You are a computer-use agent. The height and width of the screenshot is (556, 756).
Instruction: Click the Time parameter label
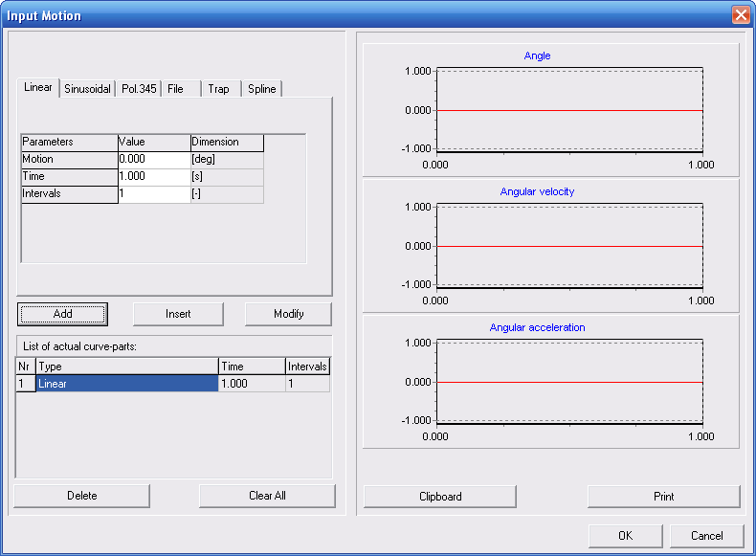click(70, 176)
